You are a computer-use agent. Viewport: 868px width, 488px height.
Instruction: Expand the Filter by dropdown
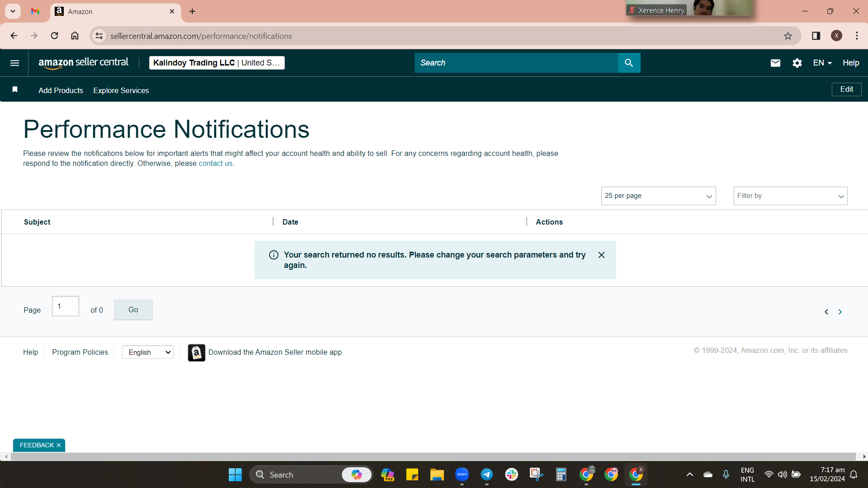point(790,196)
